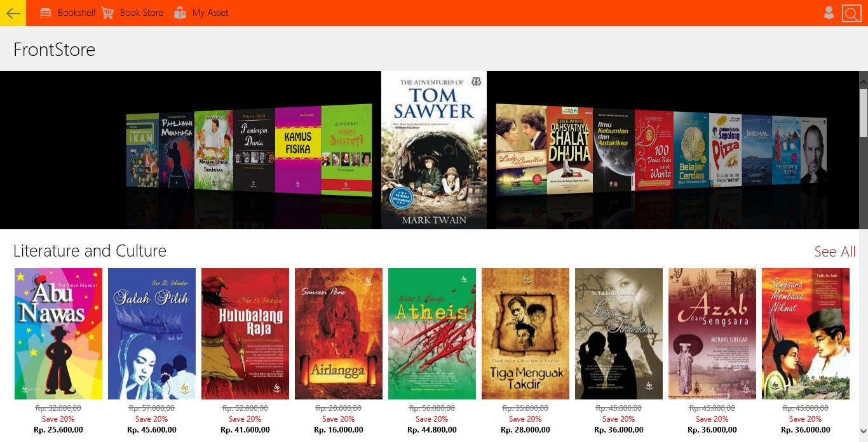
Task: Go to the Bookshelf menu item
Action: coord(77,13)
